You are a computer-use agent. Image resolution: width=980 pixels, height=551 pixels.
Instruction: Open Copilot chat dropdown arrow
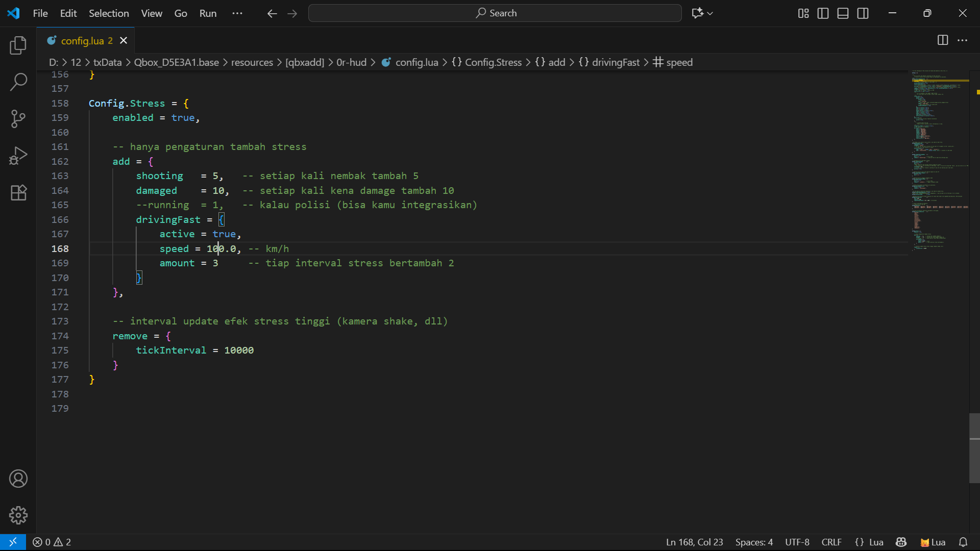pos(710,13)
